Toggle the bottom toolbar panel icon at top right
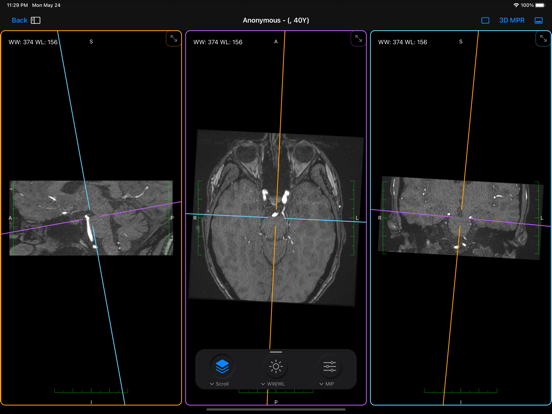 [539, 20]
